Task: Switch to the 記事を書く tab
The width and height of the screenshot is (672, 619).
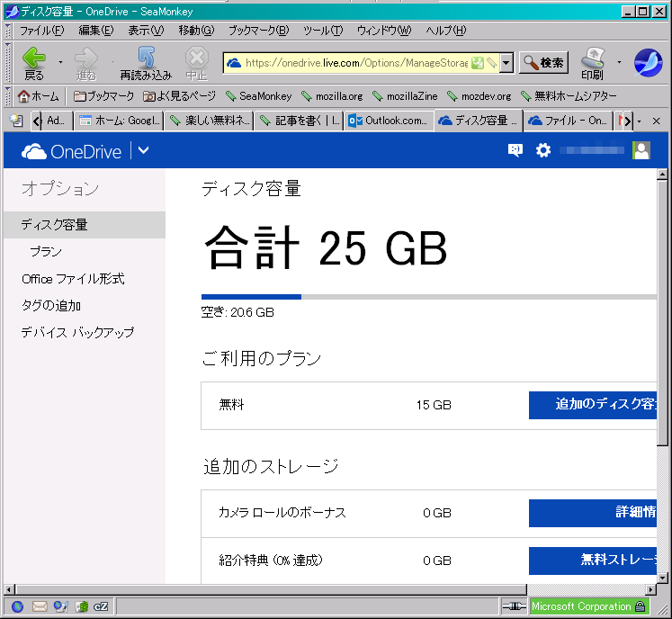Action: pos(299,121)
